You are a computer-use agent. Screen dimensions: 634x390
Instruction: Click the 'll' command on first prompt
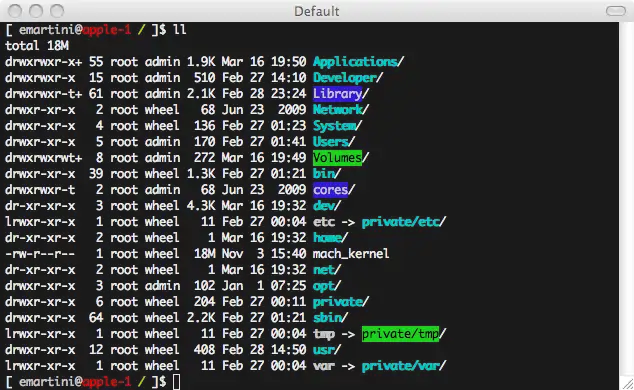click(180, 30)
